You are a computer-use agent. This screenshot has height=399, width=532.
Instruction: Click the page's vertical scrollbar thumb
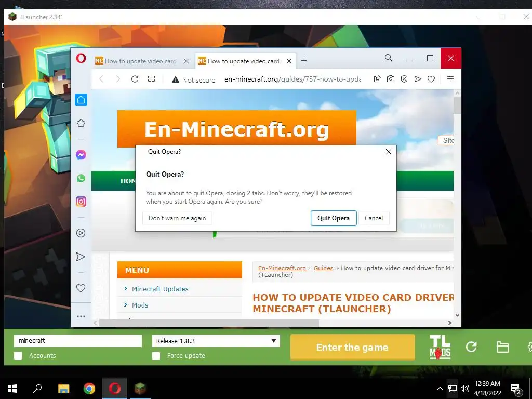coord(457,105)
